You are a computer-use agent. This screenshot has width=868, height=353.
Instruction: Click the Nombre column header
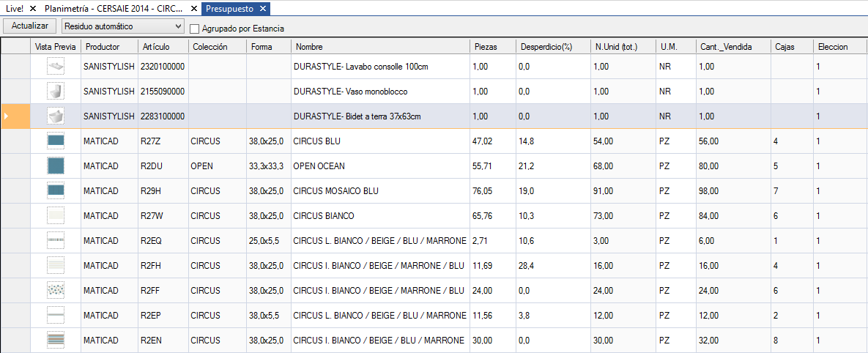click(x=380, y=46)
